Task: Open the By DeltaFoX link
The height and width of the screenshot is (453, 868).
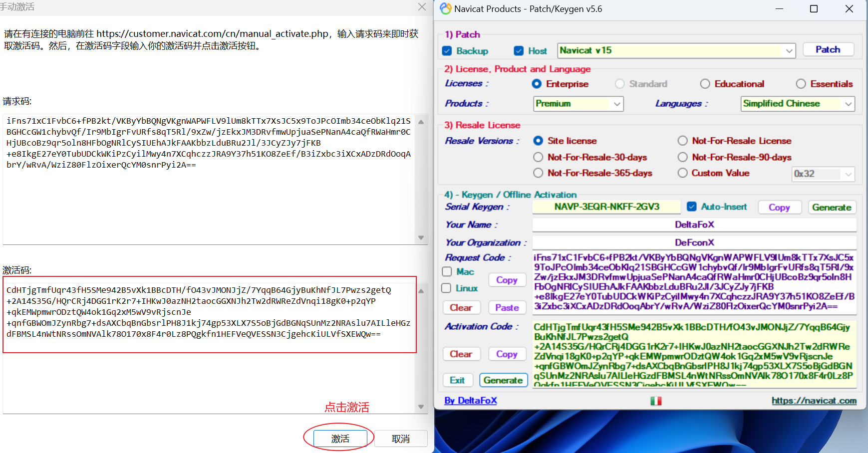Action: coord(471,401)
